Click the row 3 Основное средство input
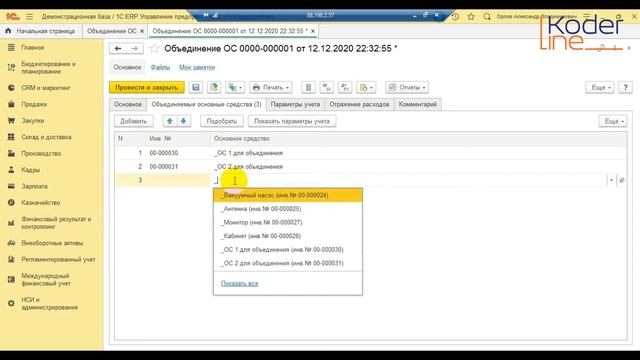Screen dimensions: 640x360 click(x=408, y=180)
